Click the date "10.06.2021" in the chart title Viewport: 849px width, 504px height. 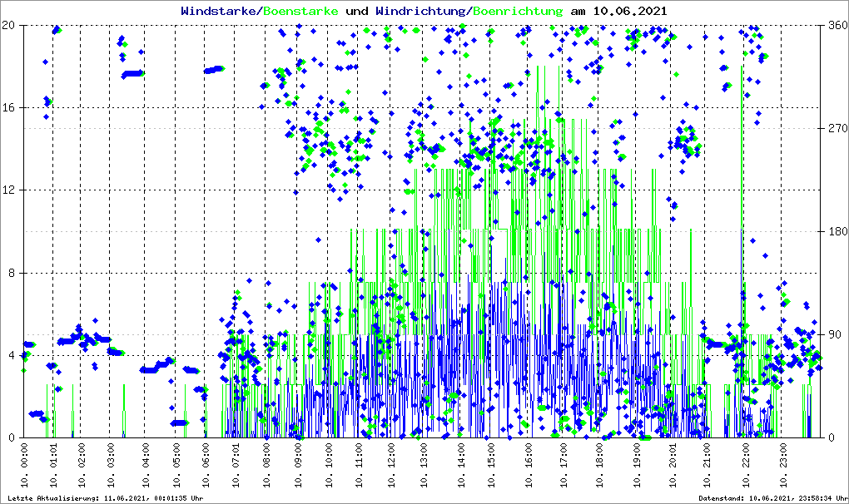coord(630,11)
